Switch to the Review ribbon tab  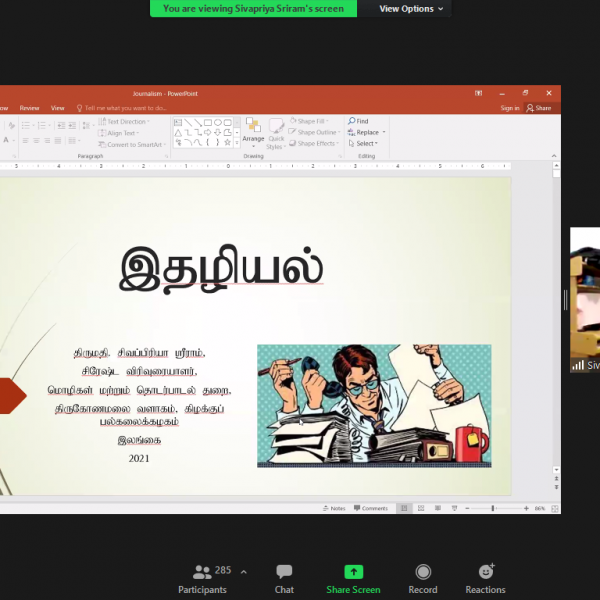(29, 108)
